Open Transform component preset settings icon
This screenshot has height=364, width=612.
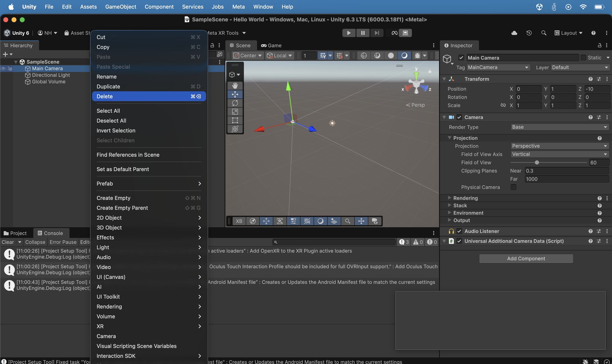599,79
